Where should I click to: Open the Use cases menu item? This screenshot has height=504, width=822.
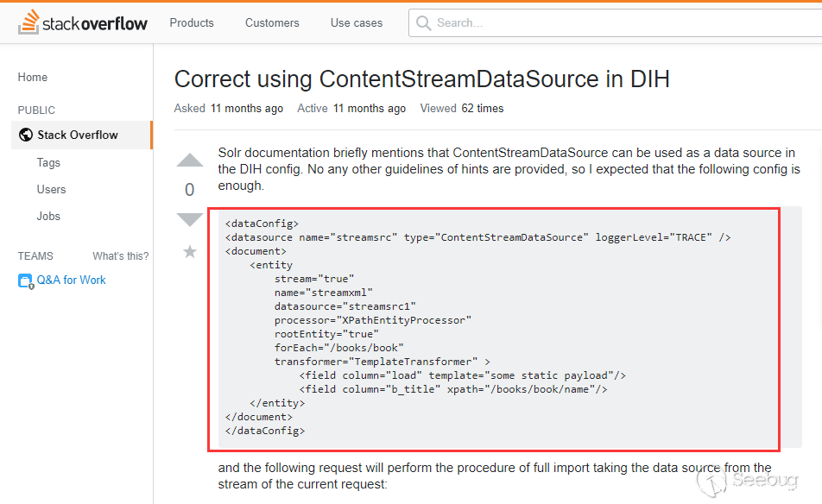[357, 22]
